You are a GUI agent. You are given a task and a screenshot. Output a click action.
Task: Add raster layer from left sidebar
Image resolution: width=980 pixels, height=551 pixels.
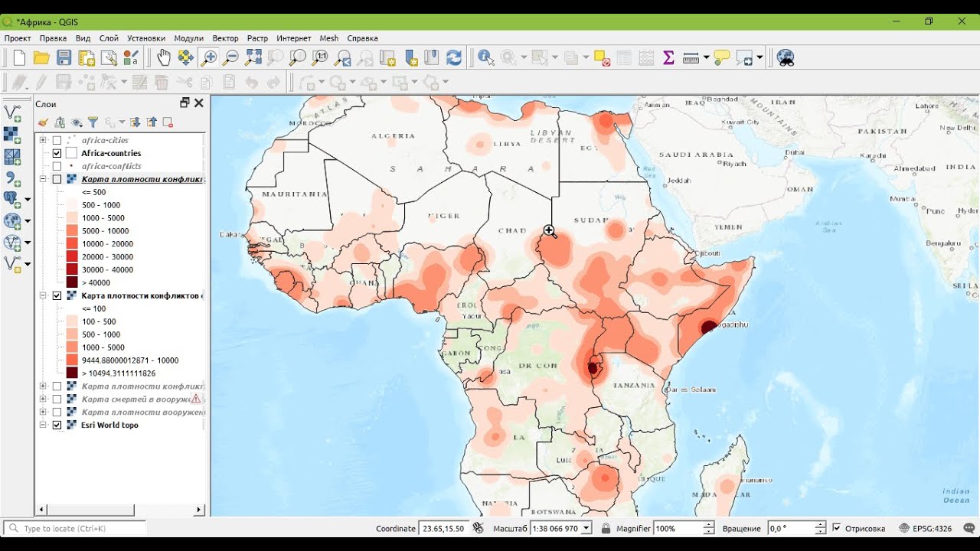pyautogui.click(x=12, y=135)
